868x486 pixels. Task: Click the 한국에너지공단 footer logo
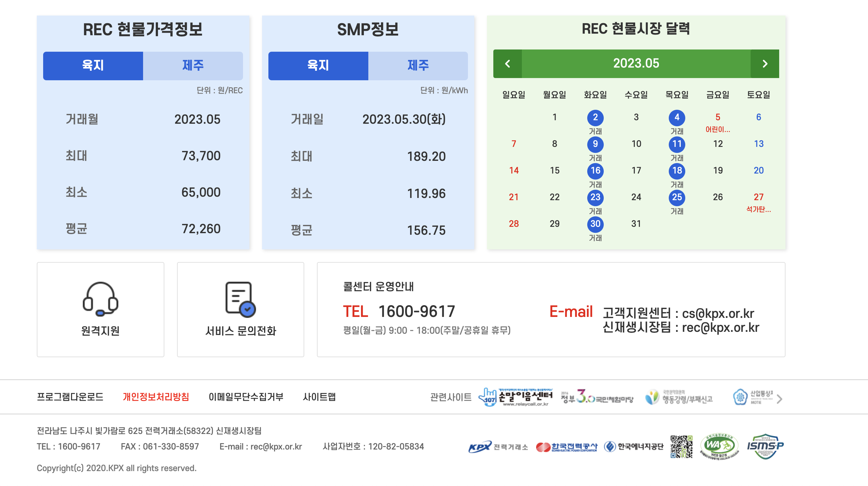633,447
